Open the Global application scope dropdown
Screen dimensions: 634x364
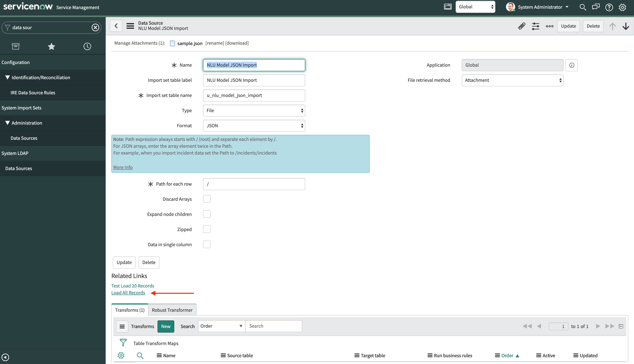[475, 7]
